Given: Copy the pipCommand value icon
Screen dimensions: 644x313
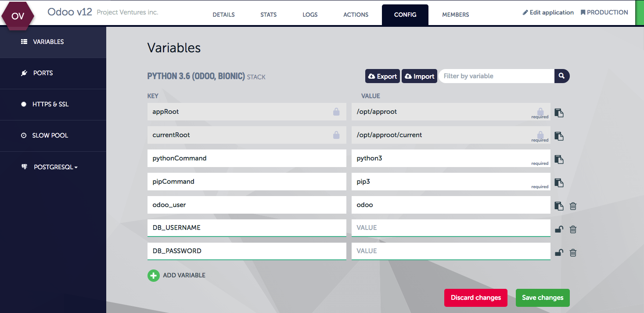Looking at the screenshot, I should [x=559, y=183].
